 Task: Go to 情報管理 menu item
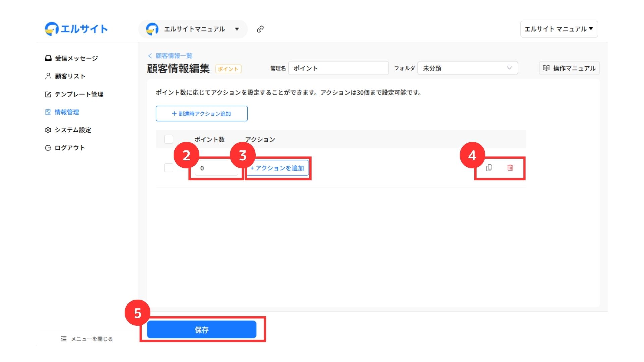tap(67, 112)
